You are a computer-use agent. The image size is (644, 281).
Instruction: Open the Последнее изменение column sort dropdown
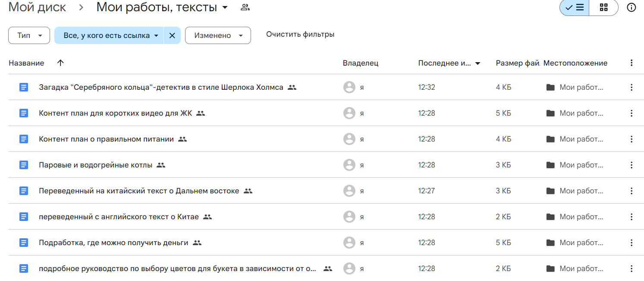click(478, 63)
